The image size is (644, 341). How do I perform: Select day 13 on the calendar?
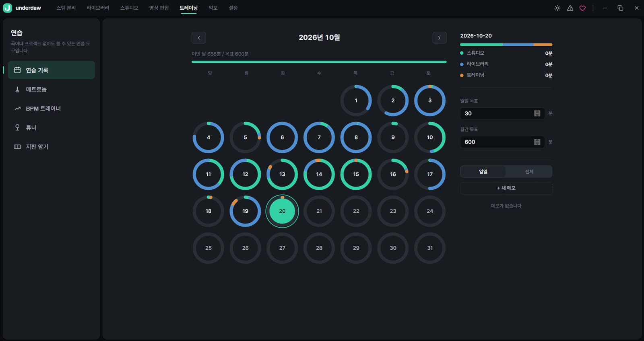pyautogui.click(x=282, y=174)
